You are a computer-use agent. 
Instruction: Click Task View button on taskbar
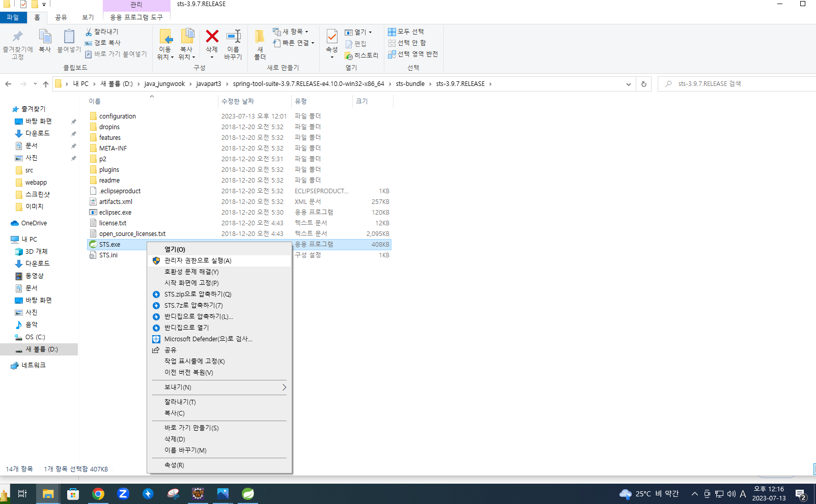tap(22, 493)
